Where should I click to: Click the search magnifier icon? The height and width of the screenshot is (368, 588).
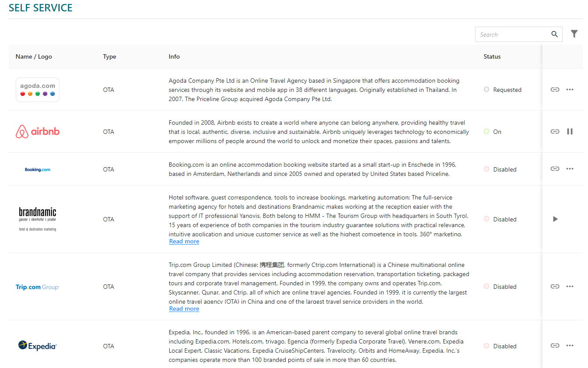[554, 35]
